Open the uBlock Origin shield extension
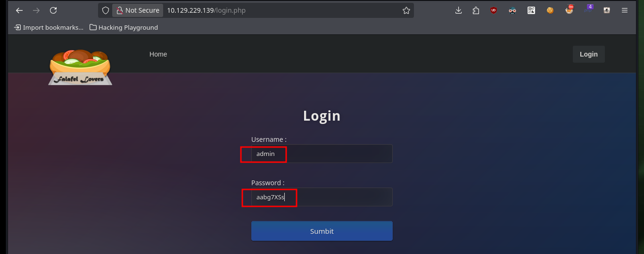 pos(494,10)
